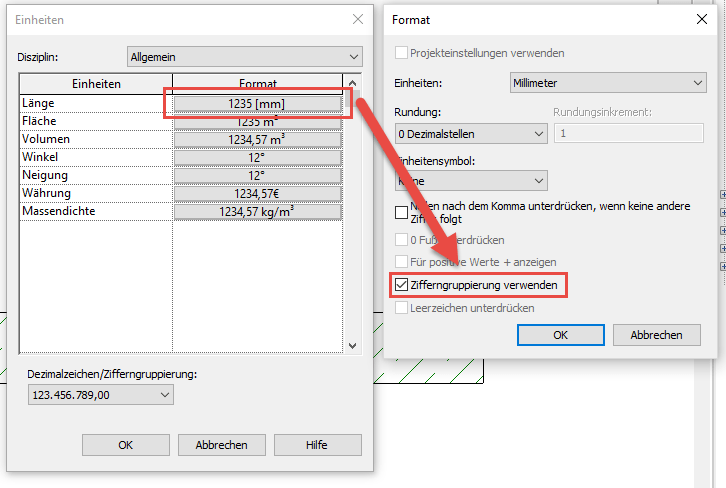The width and height of the screenshot is (726, 488).
Task: Toggle Zifferngruppierung verwenden checkbox
Action: [x=402, y=286]
